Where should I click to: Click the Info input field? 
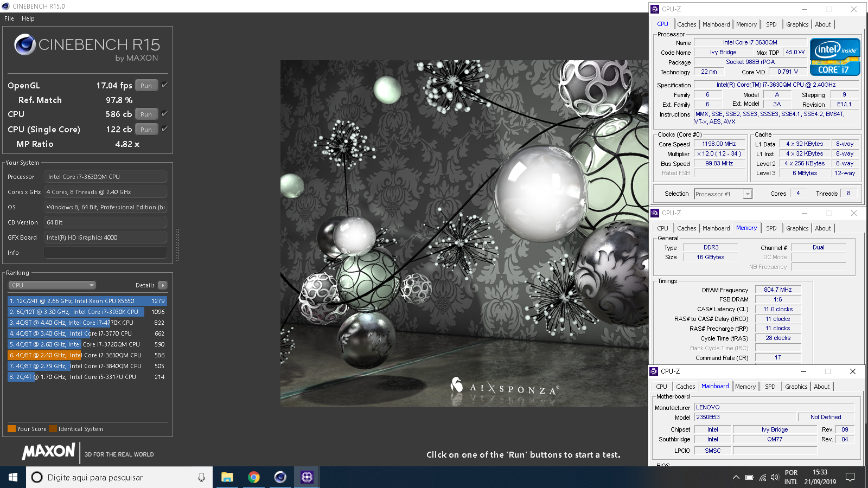click(x=106, y=253)
